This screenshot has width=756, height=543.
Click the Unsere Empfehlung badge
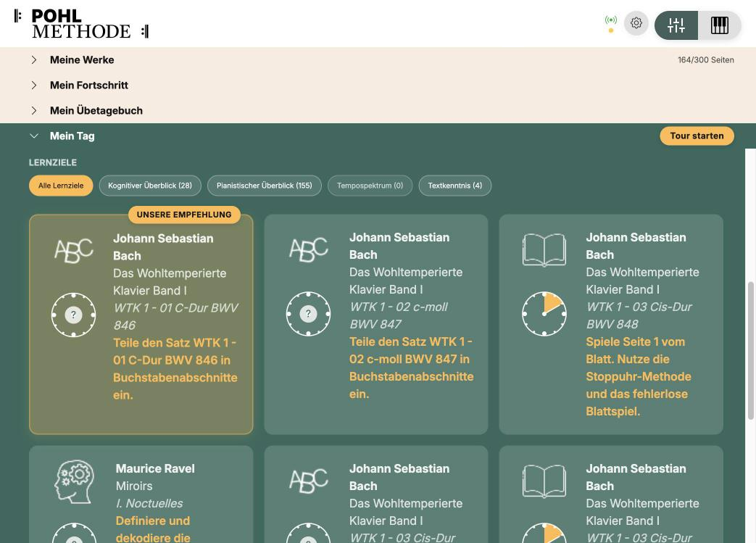point(184,215)
